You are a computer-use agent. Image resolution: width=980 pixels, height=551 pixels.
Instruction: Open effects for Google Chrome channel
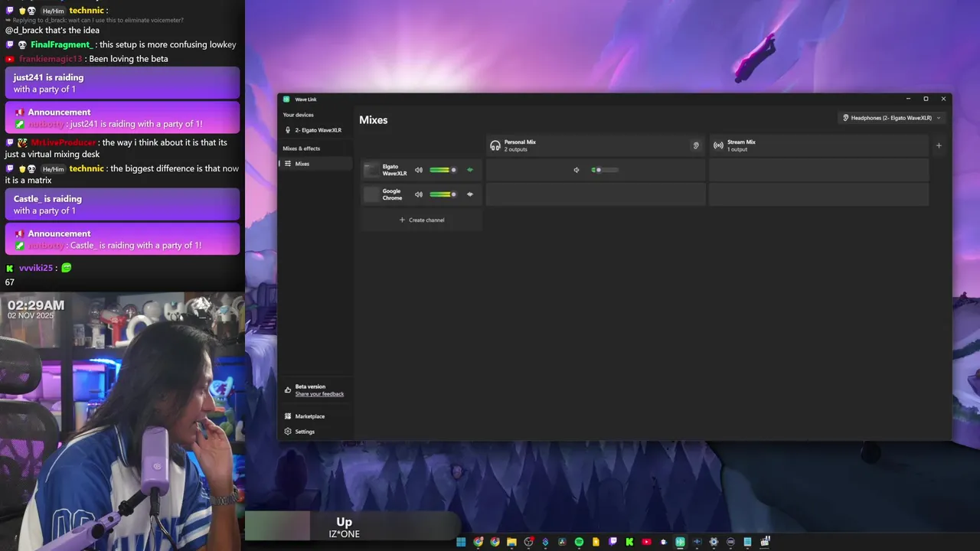pos(470,194)
